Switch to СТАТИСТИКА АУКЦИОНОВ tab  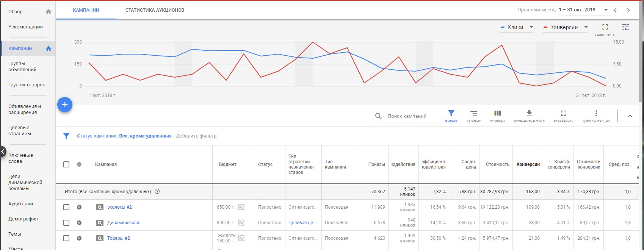click(x=155, y=10)
